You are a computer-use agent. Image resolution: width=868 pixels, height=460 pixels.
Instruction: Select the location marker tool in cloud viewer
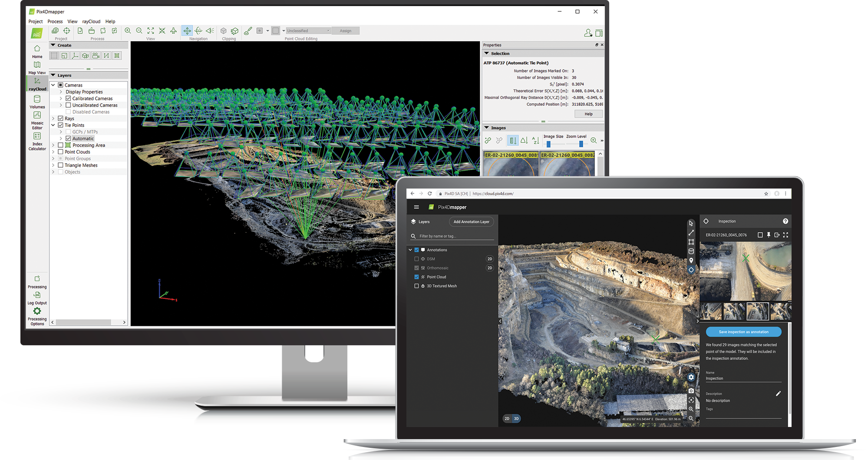point(691,261)
